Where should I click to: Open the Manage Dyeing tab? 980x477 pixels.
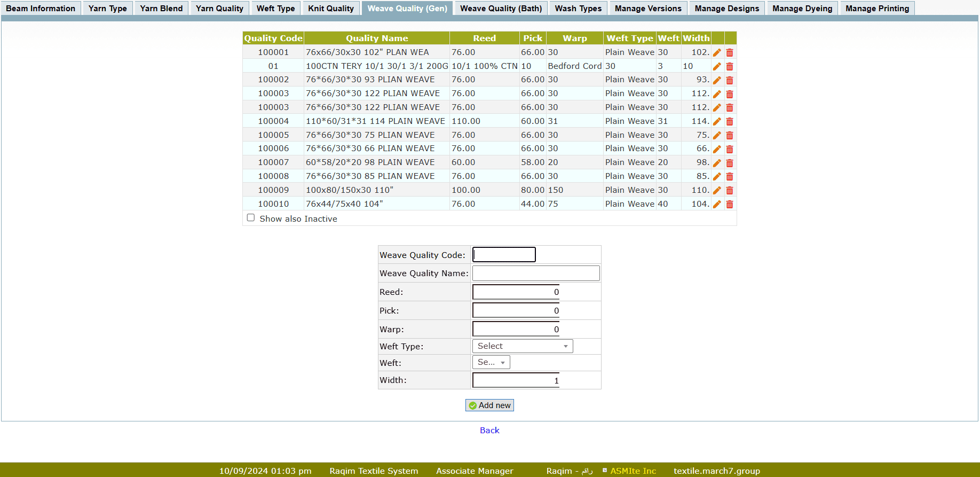[x=802, y=9]
